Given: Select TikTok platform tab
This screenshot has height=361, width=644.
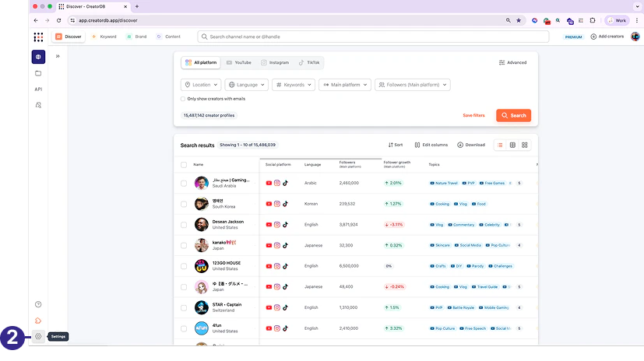Looking at the screenshot, I should pos(309,63).
